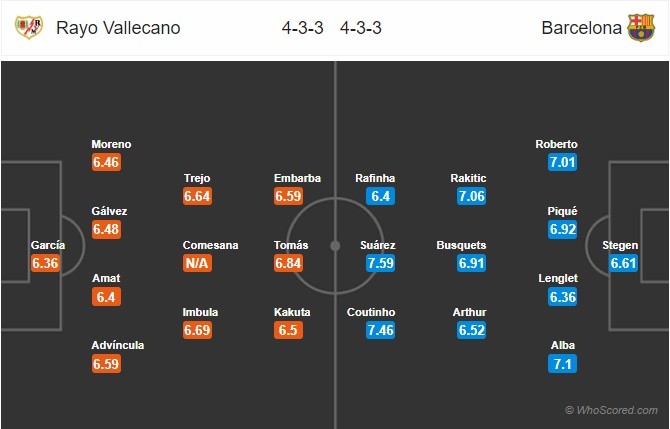Image resolution: width=670 pixels, height=429 pixels.
Task: Open the Barcelona team name link
Action: tap(581, 28)
